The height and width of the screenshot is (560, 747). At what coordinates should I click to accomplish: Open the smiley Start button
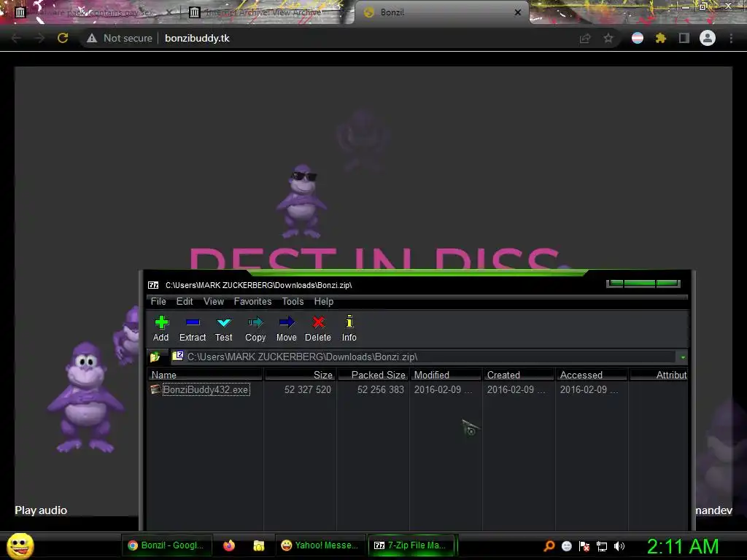(x=20, y=546)
